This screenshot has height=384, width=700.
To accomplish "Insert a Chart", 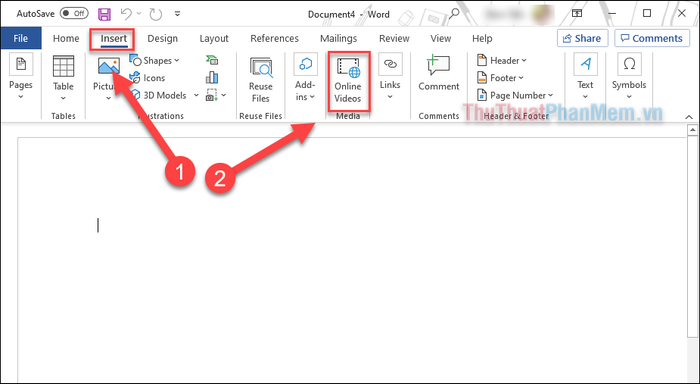I will pos(212,78).
